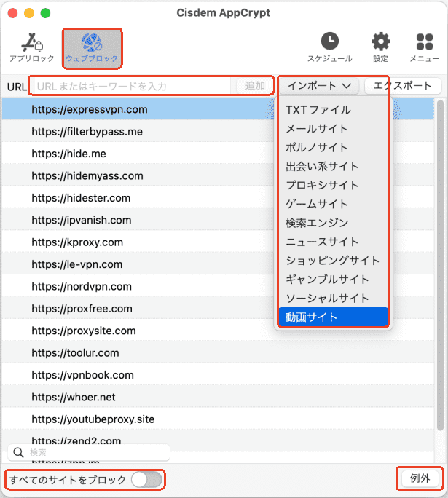Open 設定 gear icon
The image size is (448, 498).
click(380, 42)
